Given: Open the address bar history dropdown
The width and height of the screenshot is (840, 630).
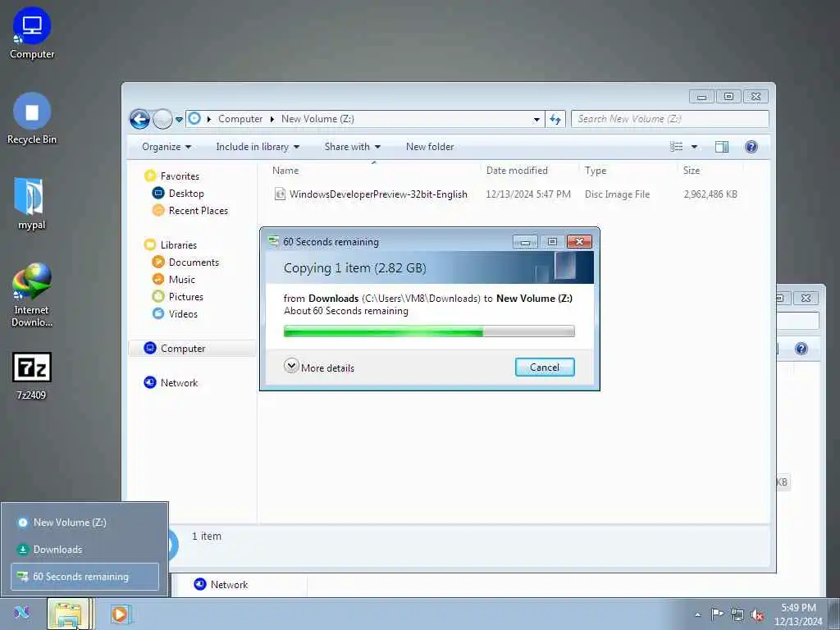Looking at the screenshot, I should [x=536, y=120].
